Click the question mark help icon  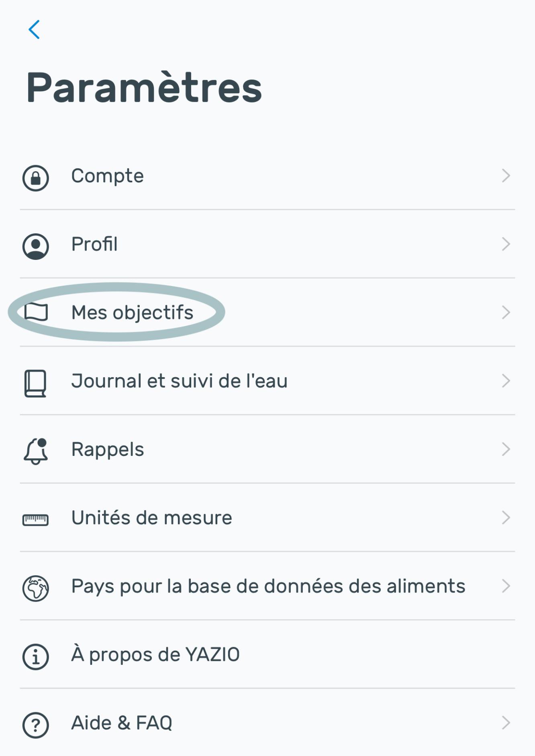pos(36,725)
